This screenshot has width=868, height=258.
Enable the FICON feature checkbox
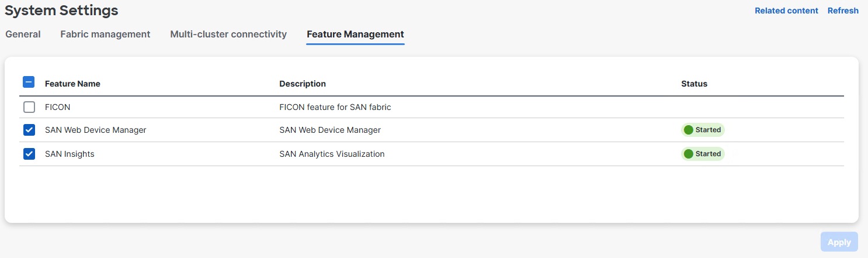coord(29,107)
